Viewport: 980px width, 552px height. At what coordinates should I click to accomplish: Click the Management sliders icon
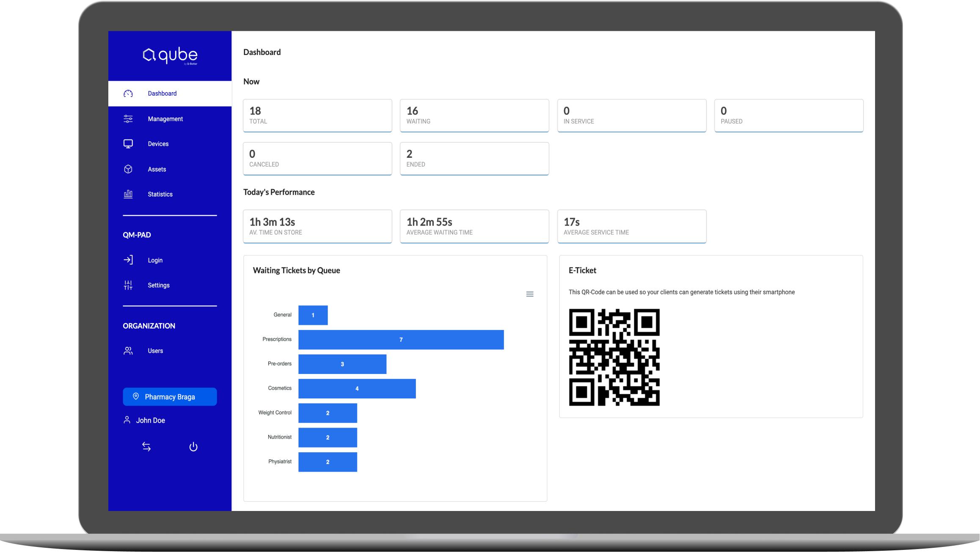(128, 119)
